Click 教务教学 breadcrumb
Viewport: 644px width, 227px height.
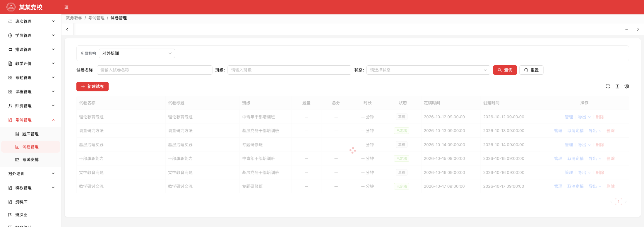point(74,18)
